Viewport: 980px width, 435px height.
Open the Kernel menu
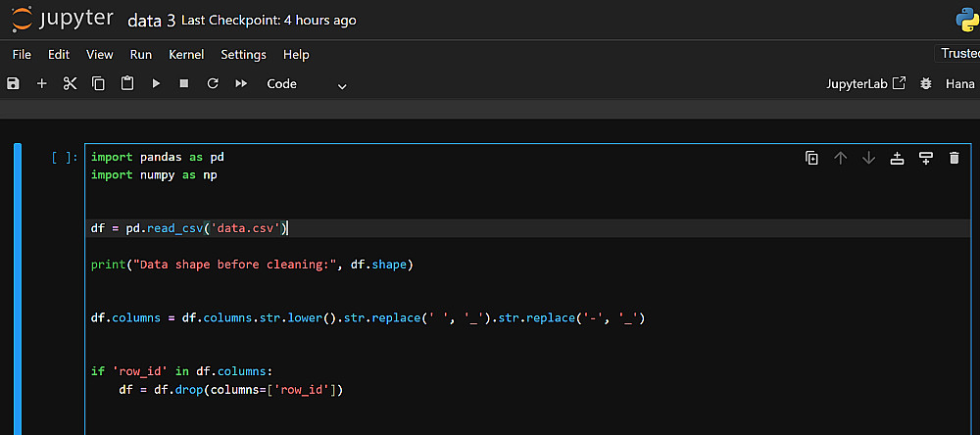pos(186,55)
